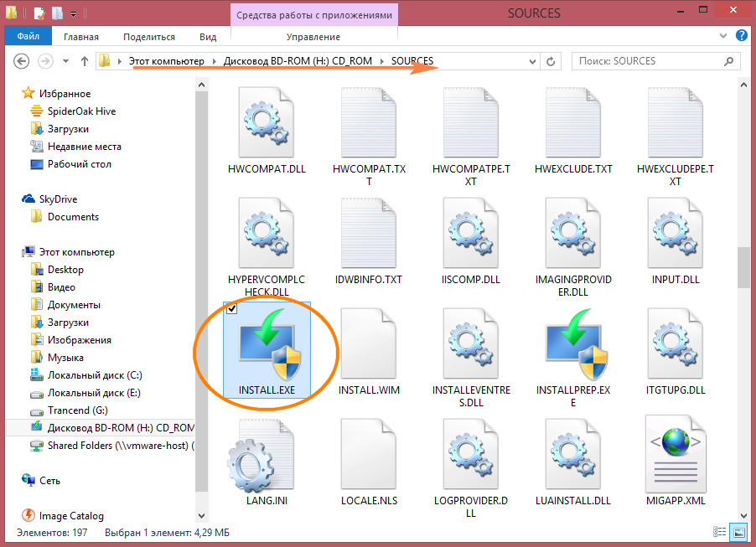Select the INSTALL.WIM file
756x547 pixels.
[369, 343]
